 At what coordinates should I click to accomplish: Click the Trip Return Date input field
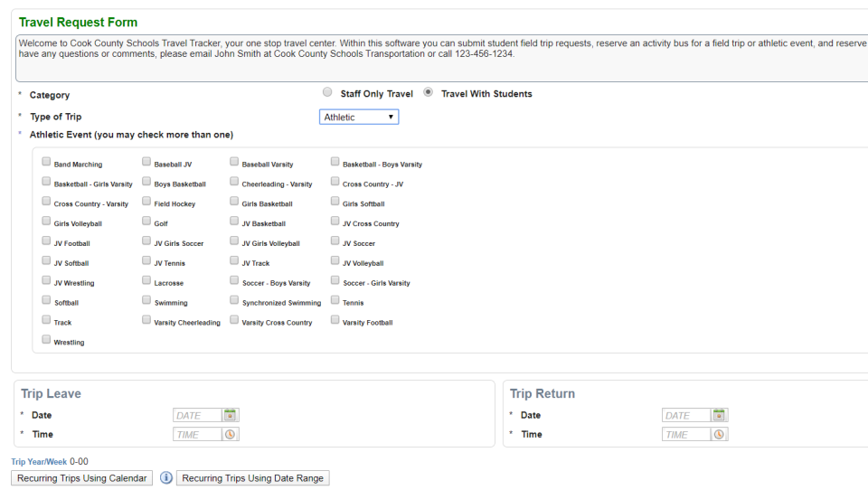[x=686, y=415]
